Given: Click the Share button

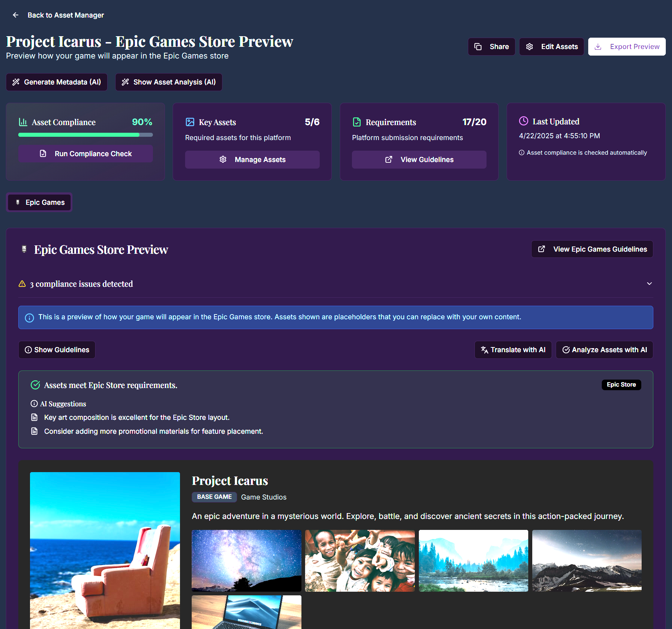Looking at the screenshot, I should coord(491,46).
